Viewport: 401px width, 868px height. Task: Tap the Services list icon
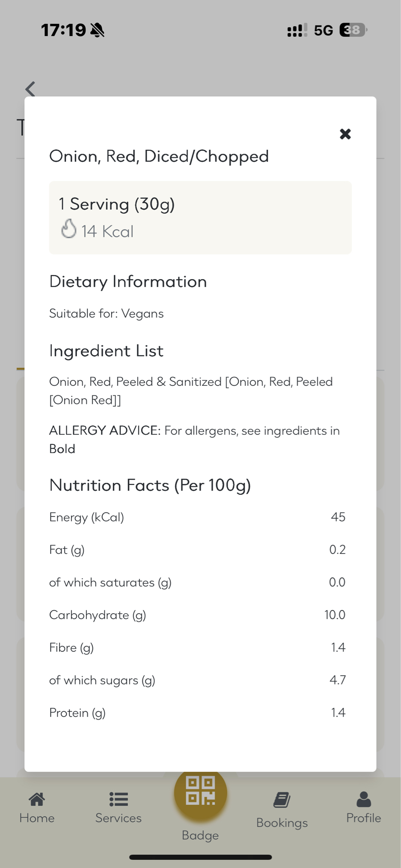coord(118,799)
